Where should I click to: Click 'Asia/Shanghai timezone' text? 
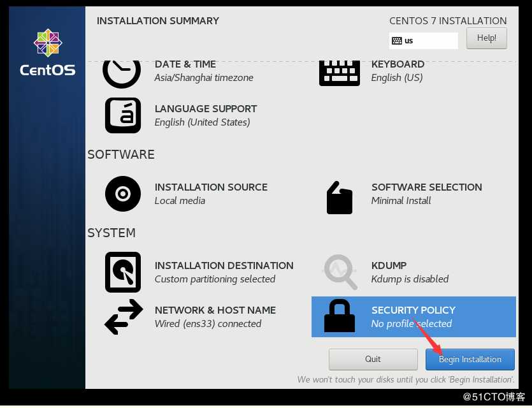point(204,78)
